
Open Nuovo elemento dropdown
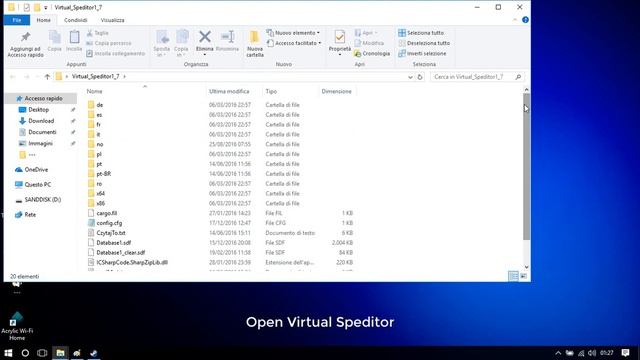[x=293, y=33]
